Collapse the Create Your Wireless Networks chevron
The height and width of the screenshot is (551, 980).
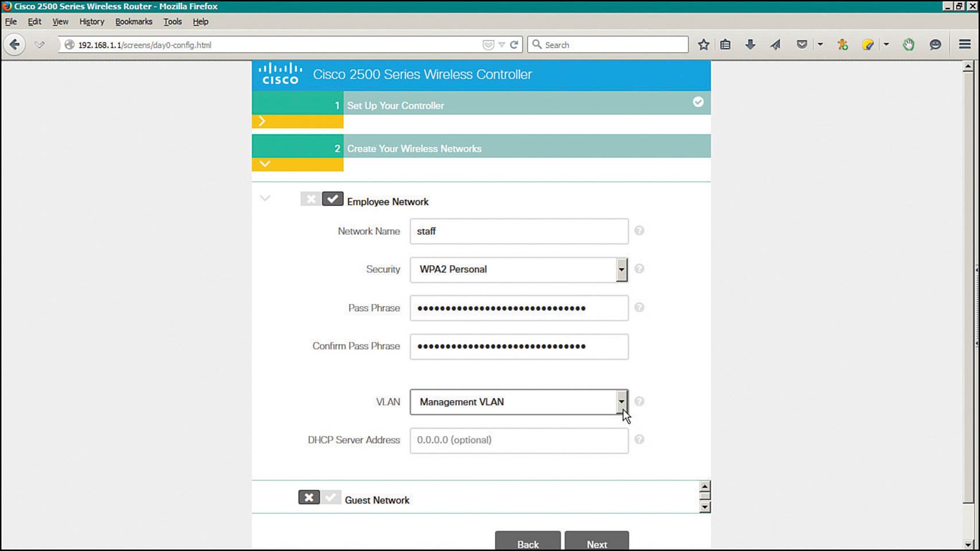pyautogui.click(x=265, y=164)
